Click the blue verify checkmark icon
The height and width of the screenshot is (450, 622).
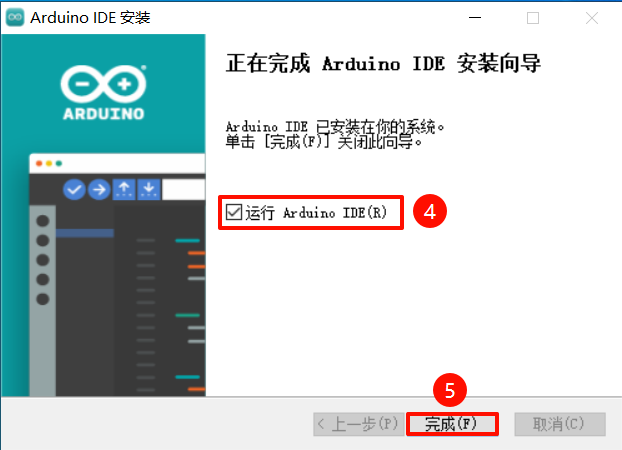pos(74,189)
